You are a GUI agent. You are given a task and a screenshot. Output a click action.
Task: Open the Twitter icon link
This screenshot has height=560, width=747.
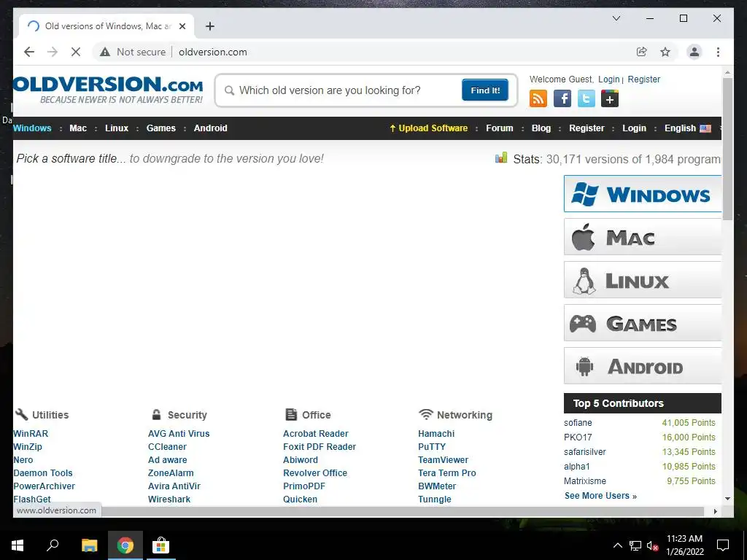point(587,98)
